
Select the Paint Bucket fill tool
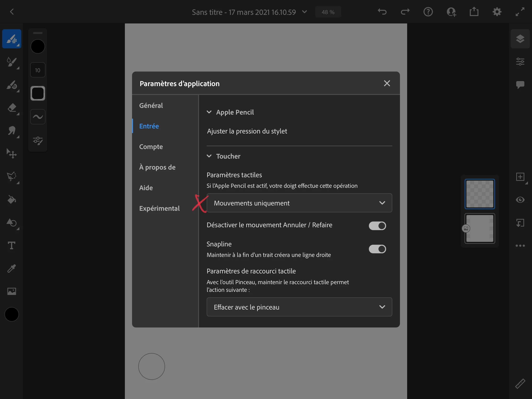11,200
